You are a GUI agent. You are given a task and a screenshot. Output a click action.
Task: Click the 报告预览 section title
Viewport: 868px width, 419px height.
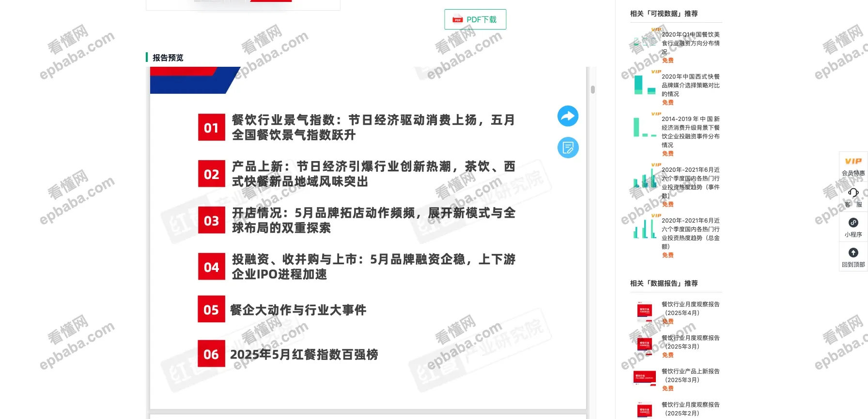pyautogui.click(x=168, y=58)
